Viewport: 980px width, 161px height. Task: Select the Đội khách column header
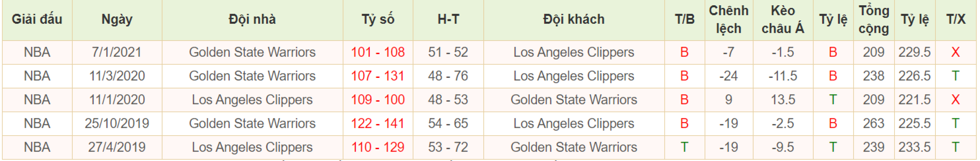[x=574, y=19]
